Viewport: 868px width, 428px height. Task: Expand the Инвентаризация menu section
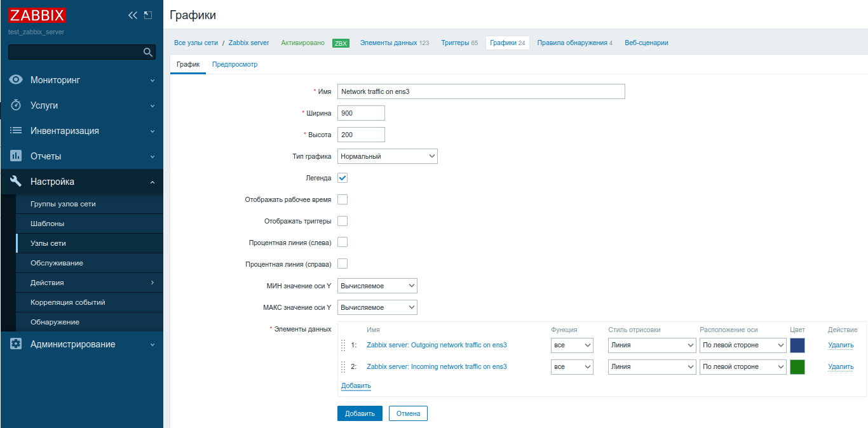(81, 131)
